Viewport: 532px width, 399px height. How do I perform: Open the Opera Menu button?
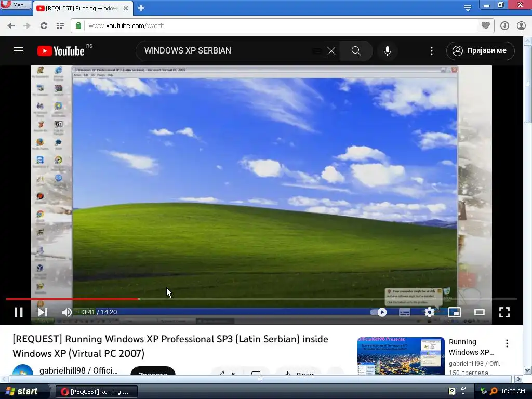(16, 5)
